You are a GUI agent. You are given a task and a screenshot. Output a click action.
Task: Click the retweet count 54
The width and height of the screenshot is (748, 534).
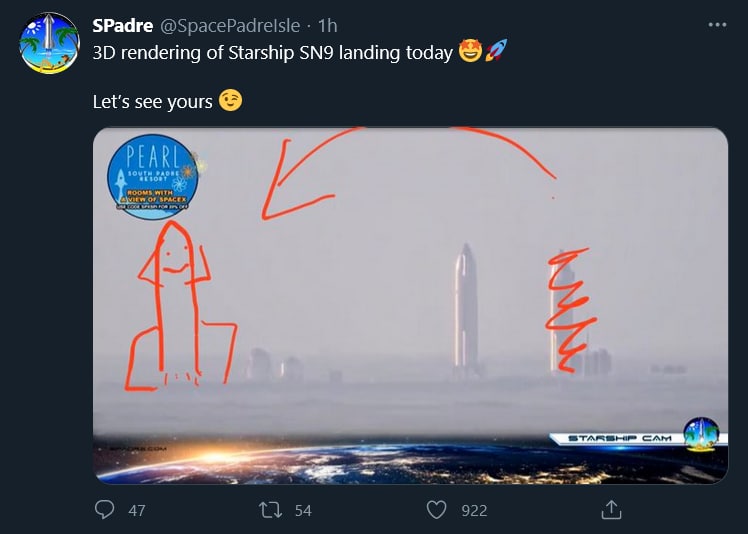303,511
